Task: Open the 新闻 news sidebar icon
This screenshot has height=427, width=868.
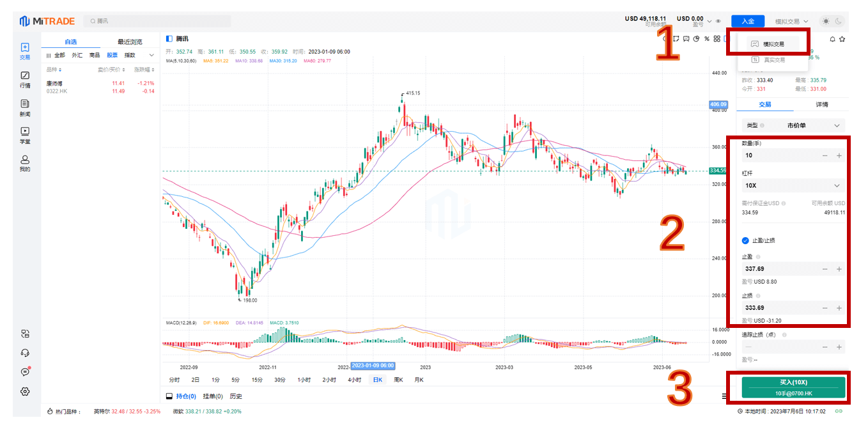Action: [x=25, y=107]
